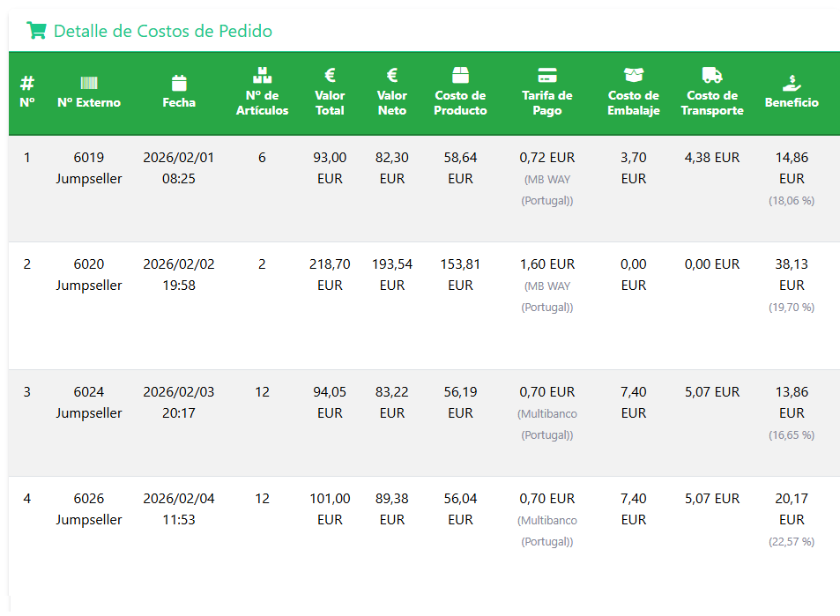The image size is (840, 616).
Task: Click the Beneficio column header label
Action: click(x=792, y=102)
